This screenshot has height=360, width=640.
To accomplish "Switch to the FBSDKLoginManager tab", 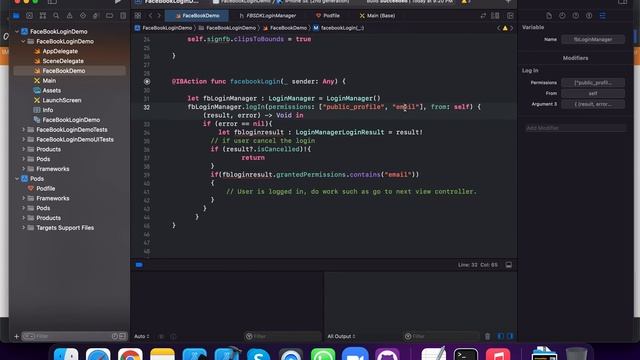I will (x=268, y=16).
